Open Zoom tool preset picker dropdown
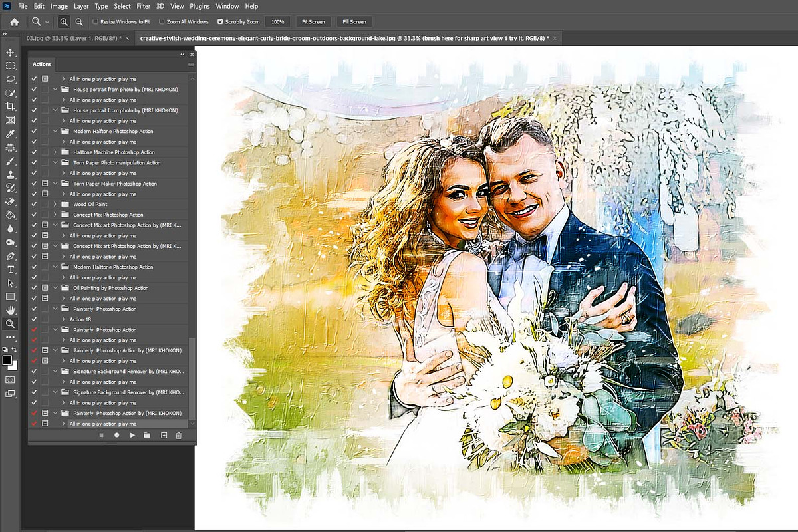The height and width of the screenshot is (532, 798). point(48,22)
